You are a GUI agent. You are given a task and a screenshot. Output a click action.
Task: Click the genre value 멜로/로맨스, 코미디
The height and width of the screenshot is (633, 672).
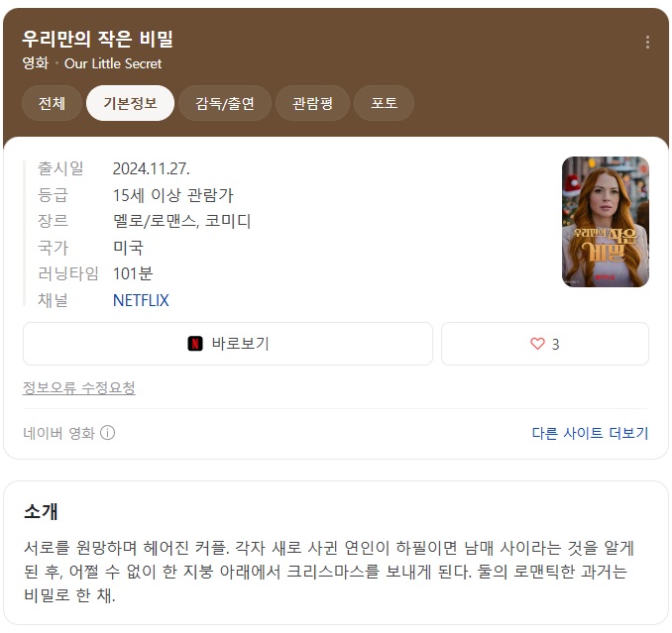pyautogui.click(x=181, y=221)
